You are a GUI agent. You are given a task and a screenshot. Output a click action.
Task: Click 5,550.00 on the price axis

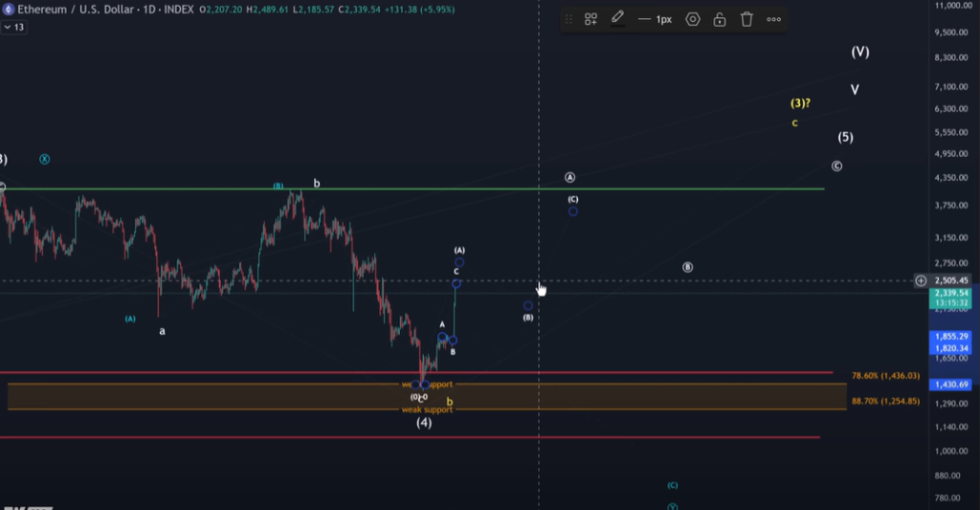pos(951,132)
